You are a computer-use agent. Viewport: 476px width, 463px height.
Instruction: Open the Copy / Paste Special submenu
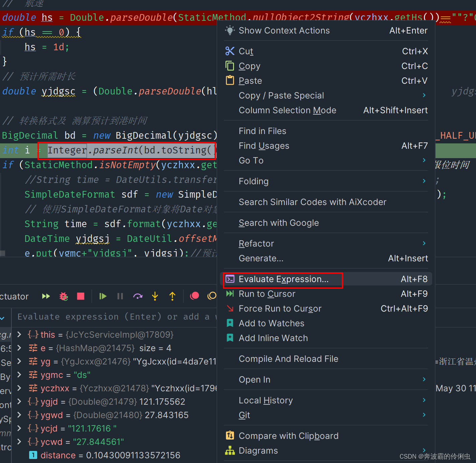[x=281, y=95]
